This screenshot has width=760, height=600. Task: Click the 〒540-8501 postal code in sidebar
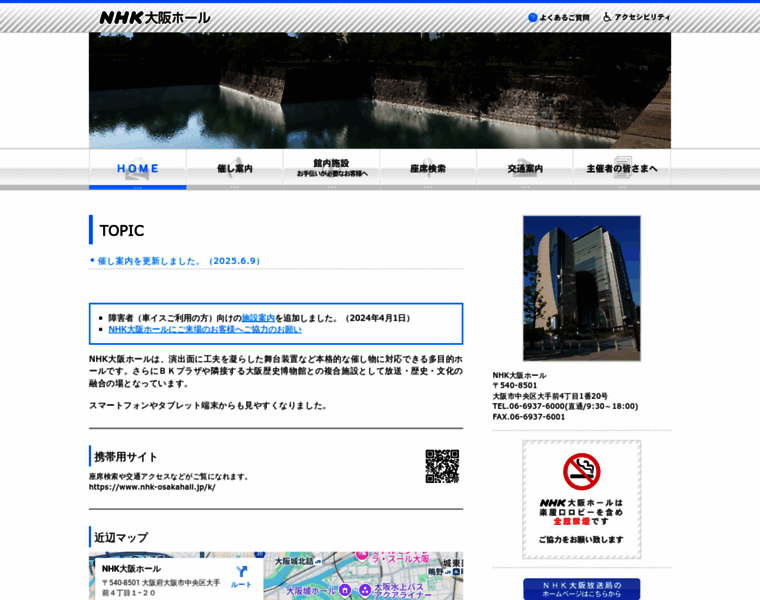(515, 385)
